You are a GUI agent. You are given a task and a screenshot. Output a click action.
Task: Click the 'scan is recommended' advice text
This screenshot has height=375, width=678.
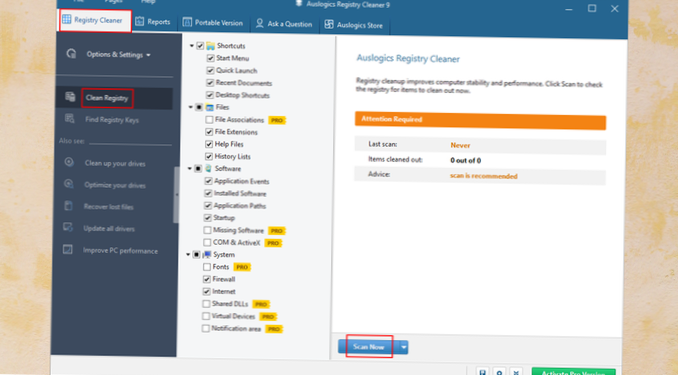click(x=483, y=176)
